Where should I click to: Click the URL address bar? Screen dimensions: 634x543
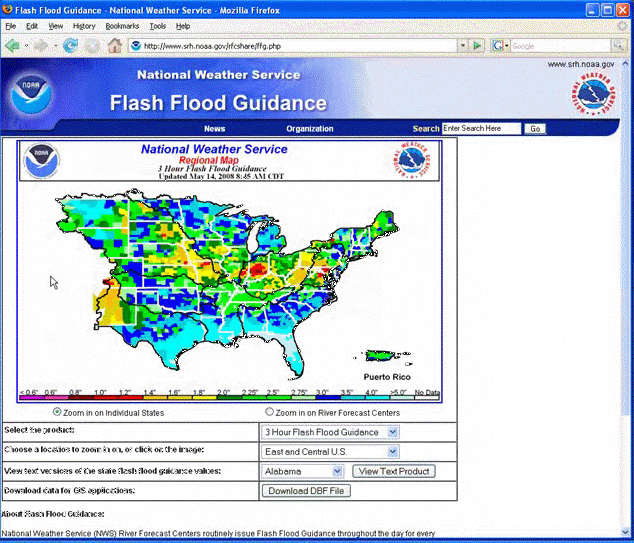pyautogui.click(x=299, y=46)
